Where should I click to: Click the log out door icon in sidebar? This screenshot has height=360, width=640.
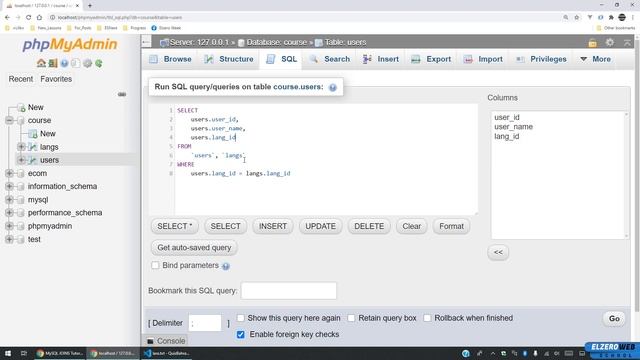53,63
